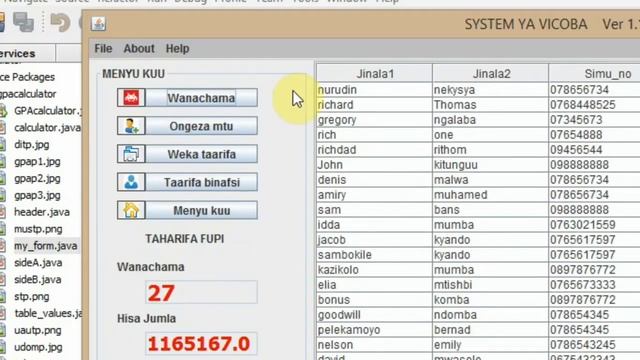640x360 pixels.
Task: Select the pelekamoyo table cell
Action: coord(375,330)
